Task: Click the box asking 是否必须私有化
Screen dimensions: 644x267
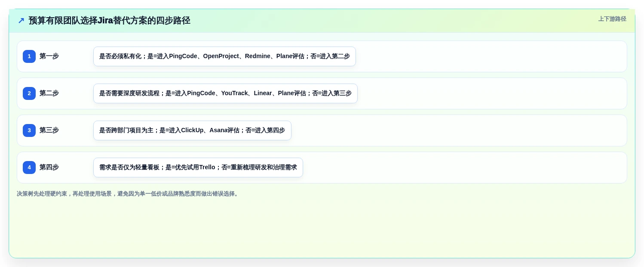Action: pyautogui.click(x=224, y=56)
